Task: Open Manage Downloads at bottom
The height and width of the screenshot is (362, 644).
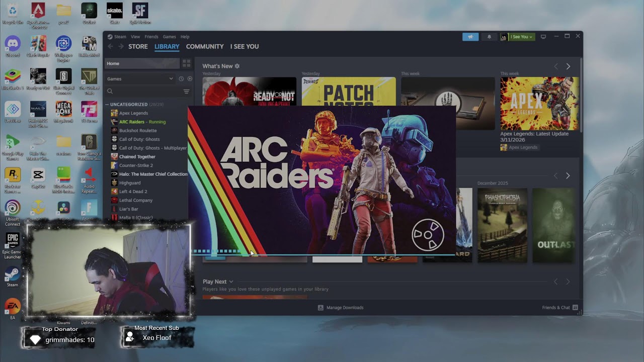Action: (x=341, y=308)
